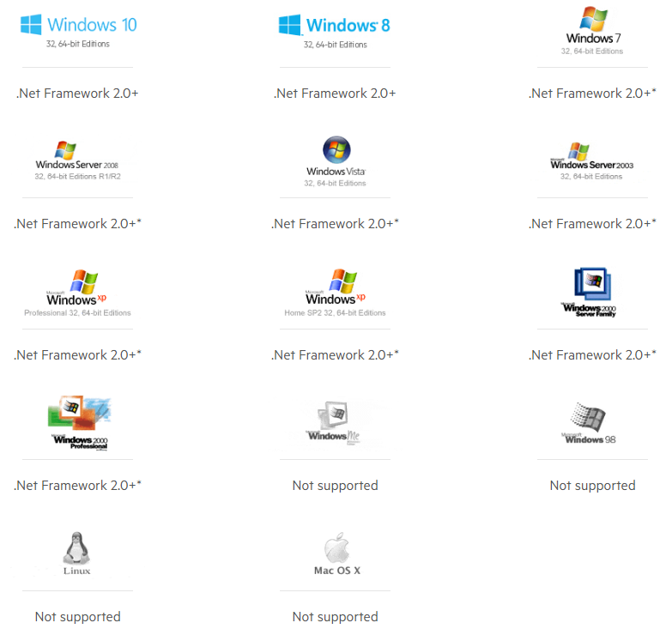This screenshot has width=672, height=641.
Task: Select the Windows Server 2008 logo
Action: pyautogui.click(x=76, y=155)
